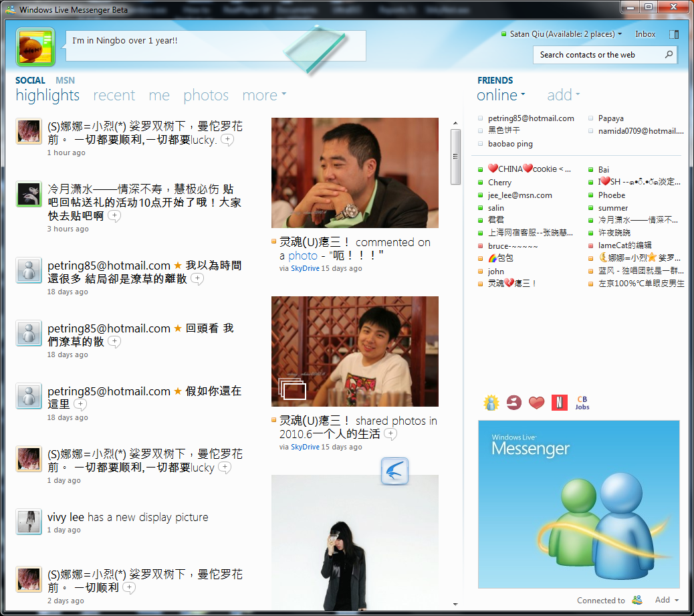Open vivy lee's display picture avatar

click(29, 522)
